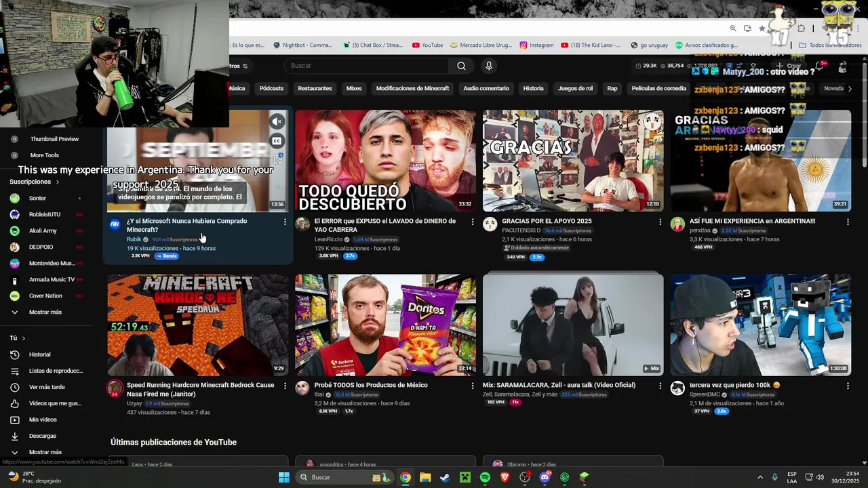Viewport: 868px width, 488px height.
Task: Open options menu for EXPERIENCIA en ARGENTINA video
Action: pos(848,222)
